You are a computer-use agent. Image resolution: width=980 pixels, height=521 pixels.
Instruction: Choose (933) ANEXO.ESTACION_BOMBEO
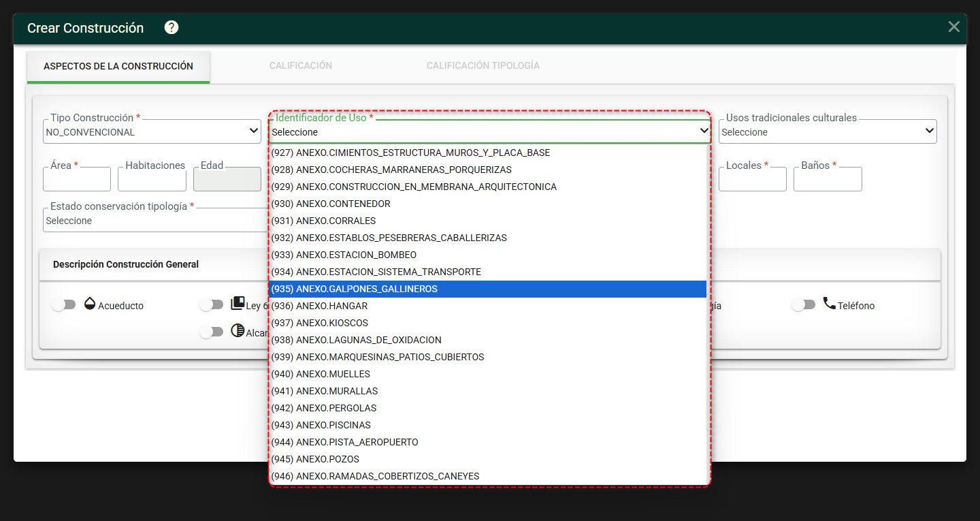pyautogui.click(x=488, y=255)
